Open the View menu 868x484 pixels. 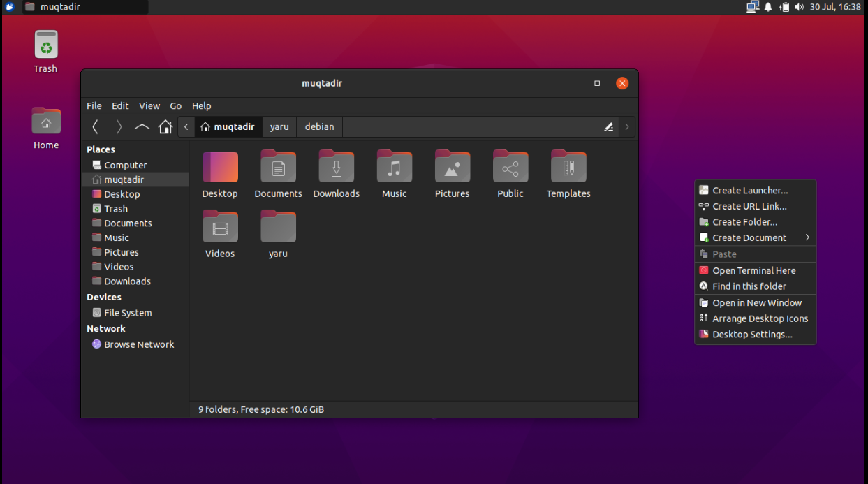pos(149,106)
